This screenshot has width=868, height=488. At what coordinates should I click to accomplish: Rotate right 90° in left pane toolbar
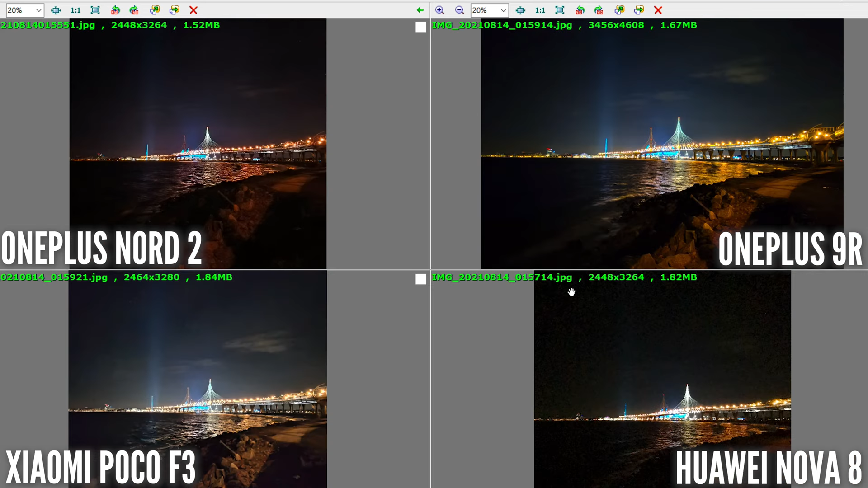click(x=134, y=10)
